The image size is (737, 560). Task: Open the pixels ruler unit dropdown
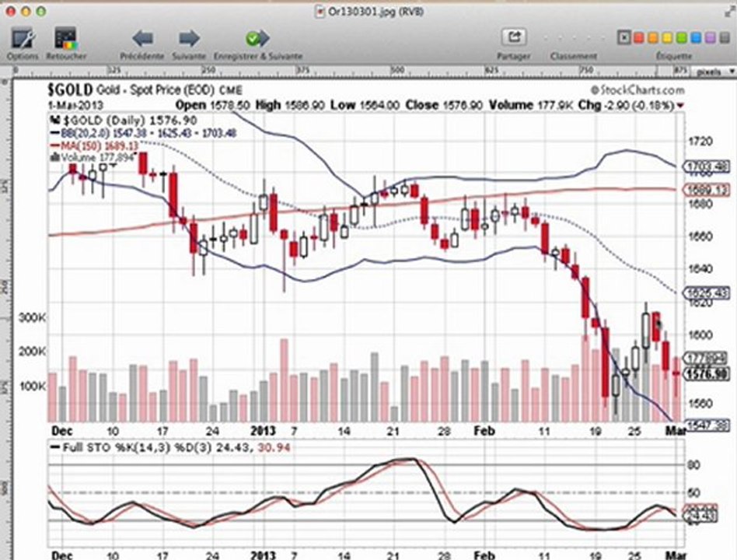pyautogui.click(x=713, y=72)
